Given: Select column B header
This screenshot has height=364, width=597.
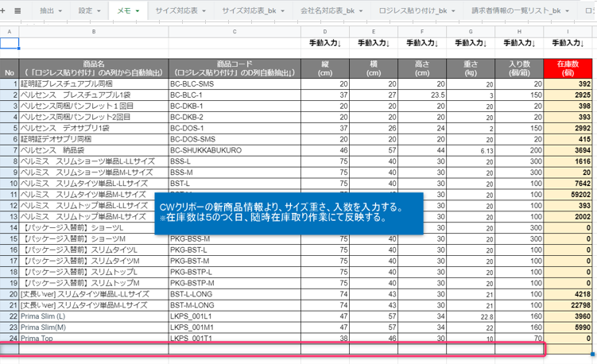Looking at the screenshot, I should tap(94, 32).
